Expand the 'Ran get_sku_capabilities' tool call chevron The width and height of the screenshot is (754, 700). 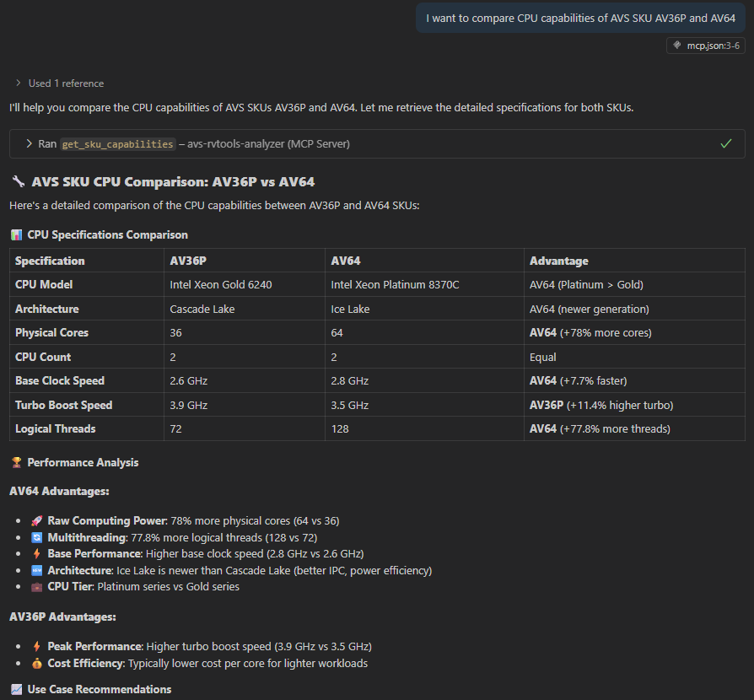29,143
